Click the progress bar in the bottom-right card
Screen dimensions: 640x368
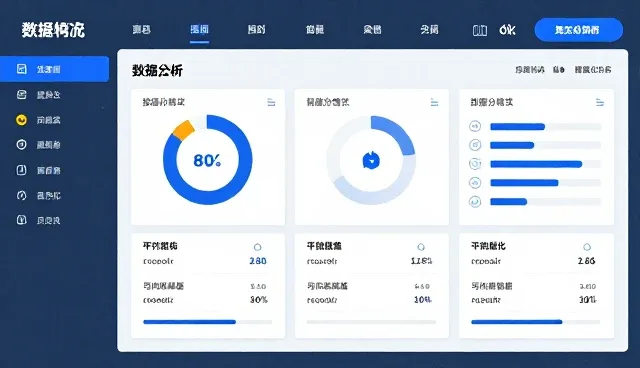(x=535, y=322)
